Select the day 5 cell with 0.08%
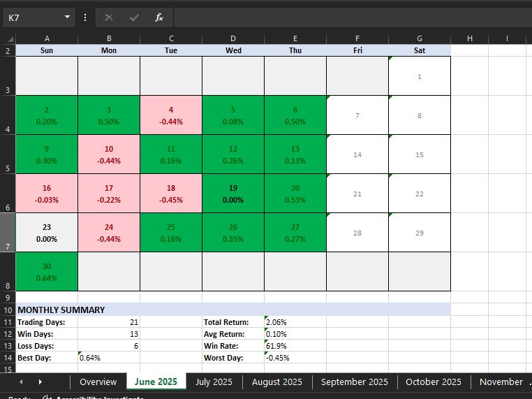This screenshot has height=399, width=532. 233,115
